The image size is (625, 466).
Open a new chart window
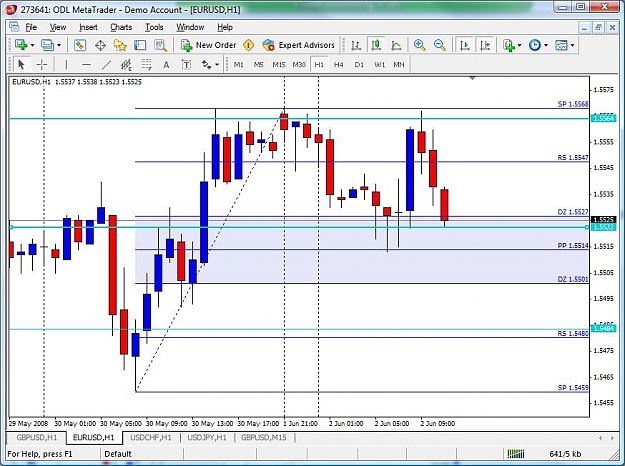(x=21, y=45)
